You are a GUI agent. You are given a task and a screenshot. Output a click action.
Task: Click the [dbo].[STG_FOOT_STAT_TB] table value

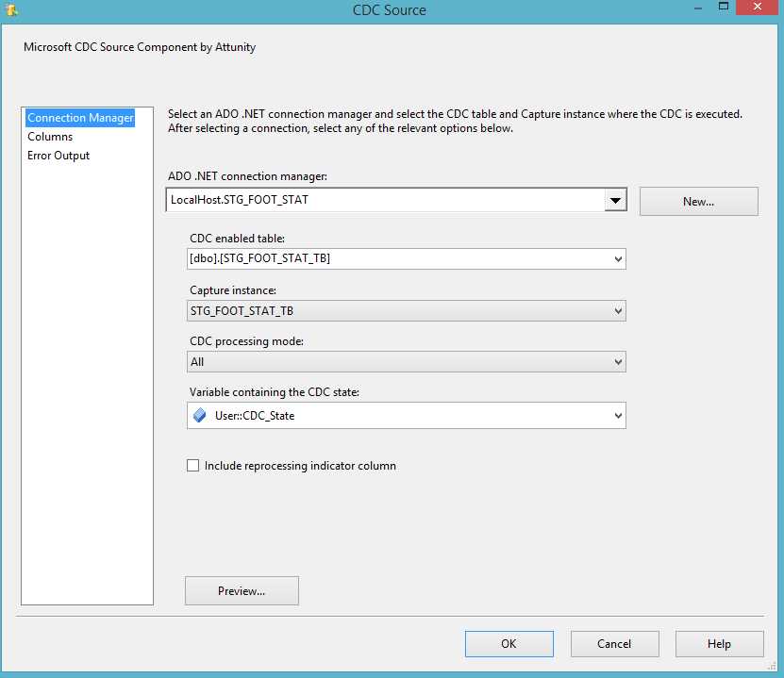377,258
